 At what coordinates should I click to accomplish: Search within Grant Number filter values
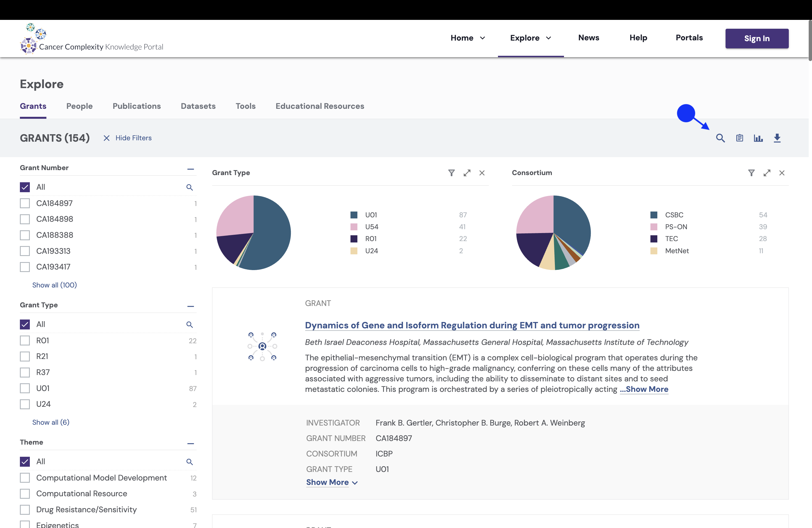(189, 187)
